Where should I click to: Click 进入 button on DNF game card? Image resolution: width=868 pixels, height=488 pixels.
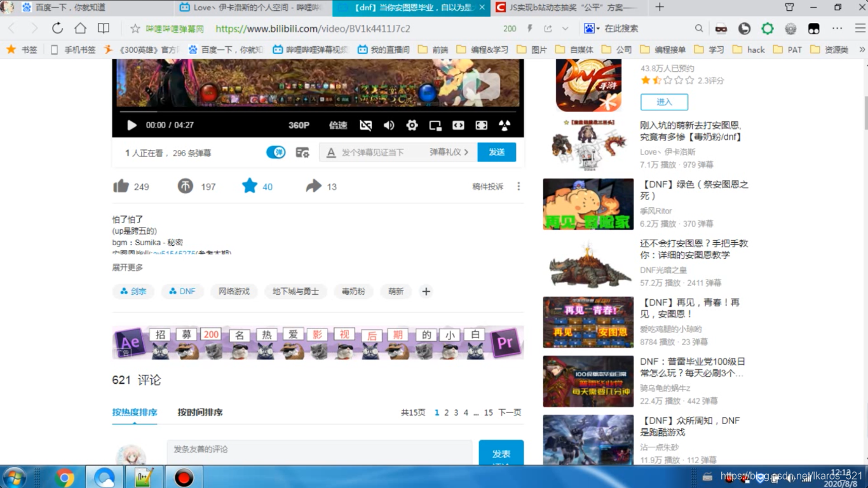[664, 102]
